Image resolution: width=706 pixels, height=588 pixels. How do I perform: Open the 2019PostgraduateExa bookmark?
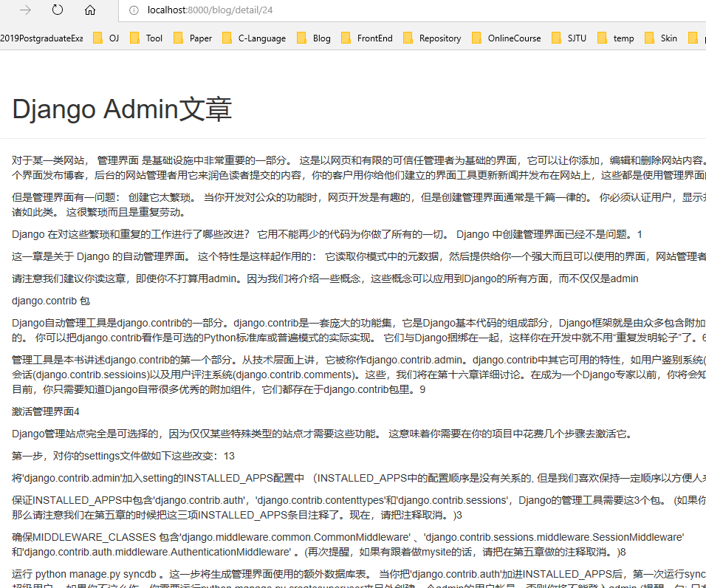pos(41,38)
